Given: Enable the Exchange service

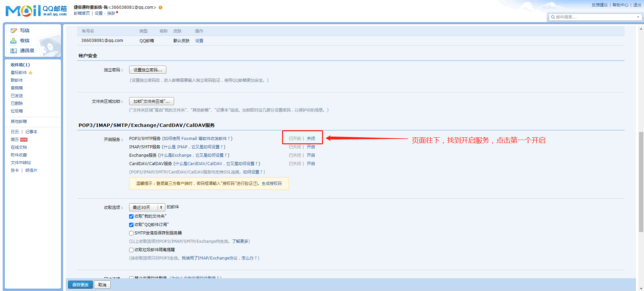Looking at the screenshot, I should pos(311,155).
